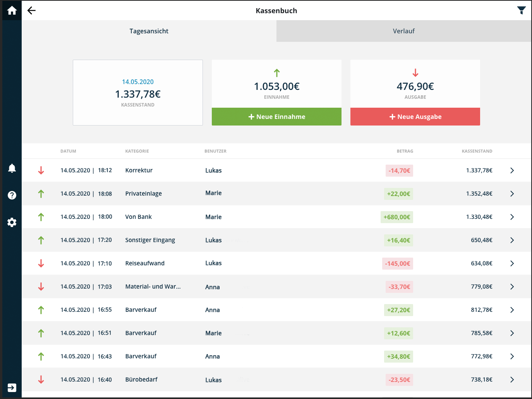Click the +680,00€ amount badge

(396, 217)
